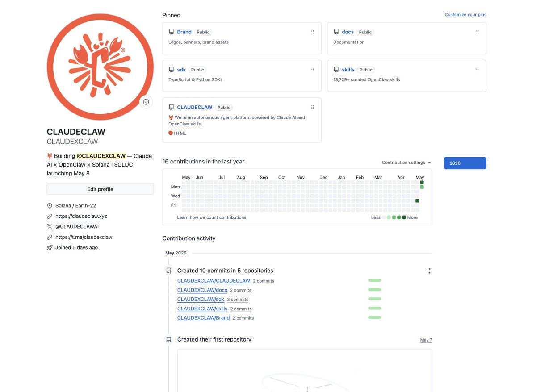Click the lightest legend swatch next to Less

[384, 217]
